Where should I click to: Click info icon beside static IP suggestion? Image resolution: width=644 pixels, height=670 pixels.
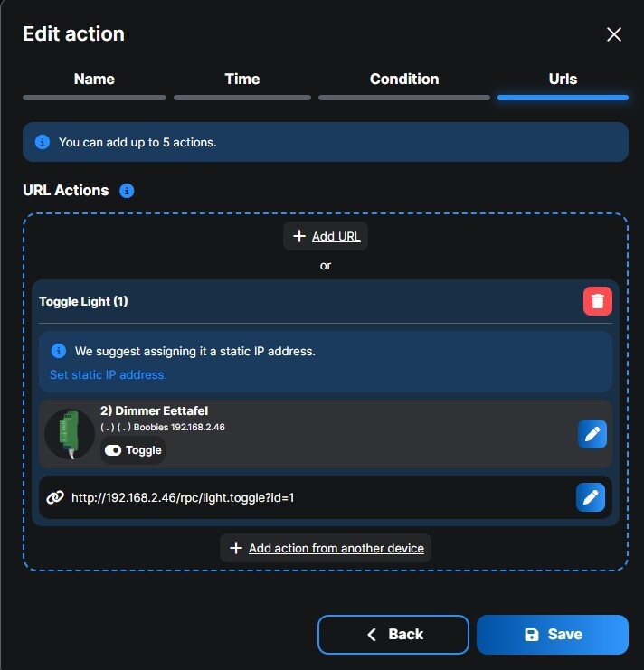click(x=59, y=351)
